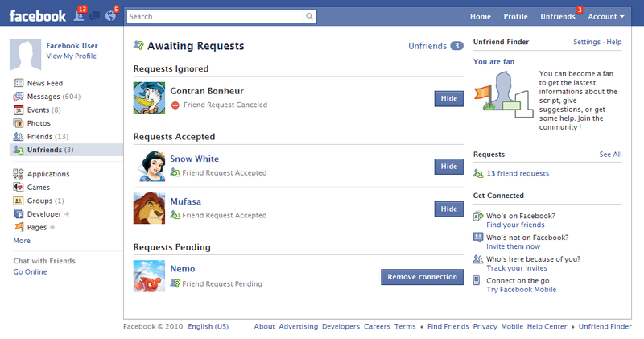644x339 pixels.
Task: Click the Track your invites icon
Action: [x=477, y=259]
